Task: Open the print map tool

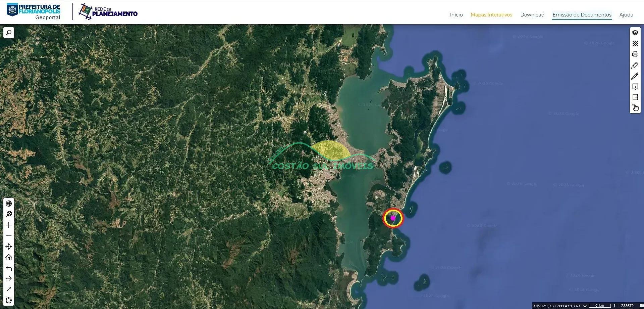Action: pyautogui.click(x=635, y=54)
